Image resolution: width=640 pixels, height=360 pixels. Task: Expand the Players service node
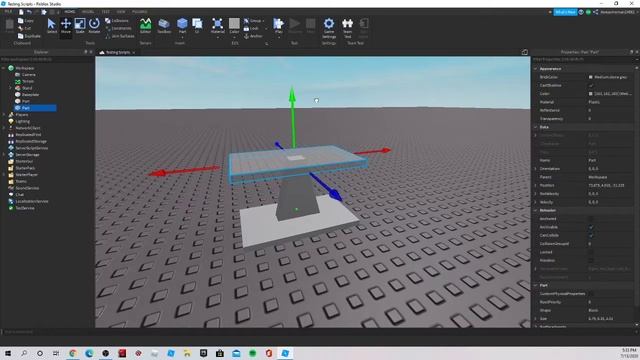pyautogui.click(x=4, y=115)
